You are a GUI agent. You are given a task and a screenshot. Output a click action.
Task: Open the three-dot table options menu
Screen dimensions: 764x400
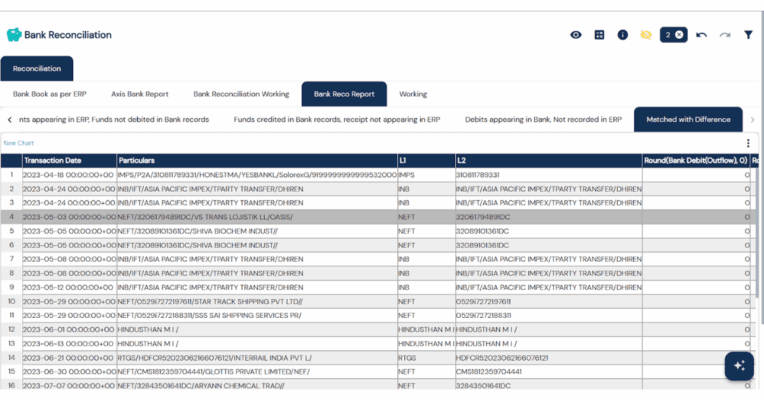[747, 143]
